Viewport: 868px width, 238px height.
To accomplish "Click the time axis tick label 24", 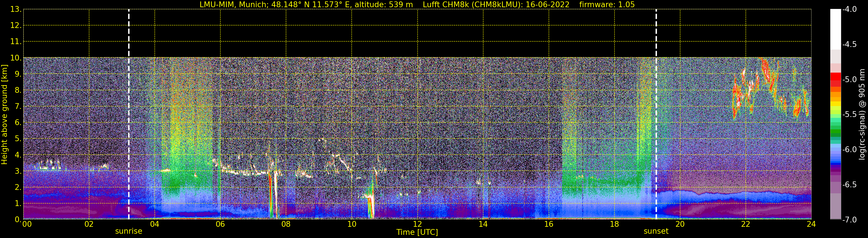I will point(811,224).
